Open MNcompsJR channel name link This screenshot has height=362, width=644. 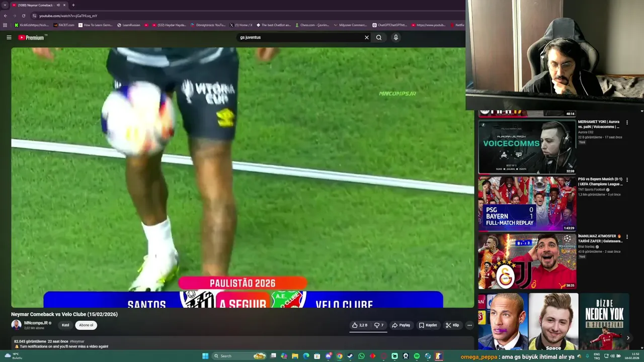point(36,323)
